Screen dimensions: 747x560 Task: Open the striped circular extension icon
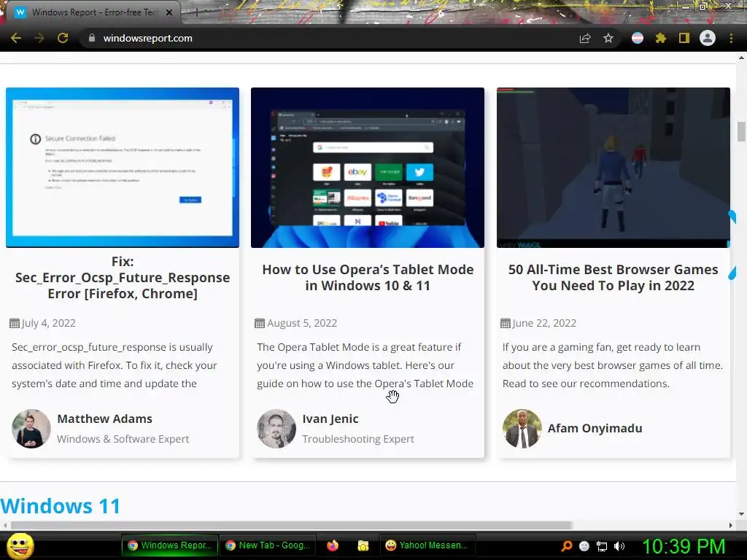pos(638,38)
